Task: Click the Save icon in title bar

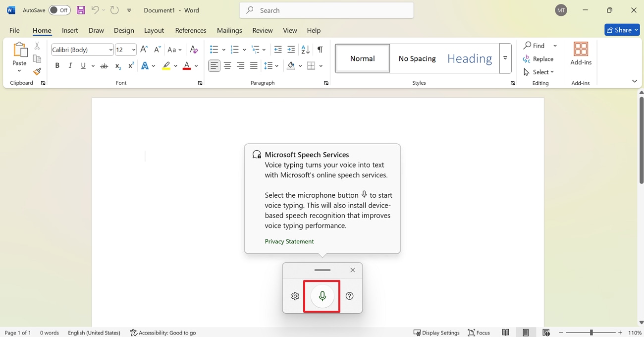Action: coord(81,10)
